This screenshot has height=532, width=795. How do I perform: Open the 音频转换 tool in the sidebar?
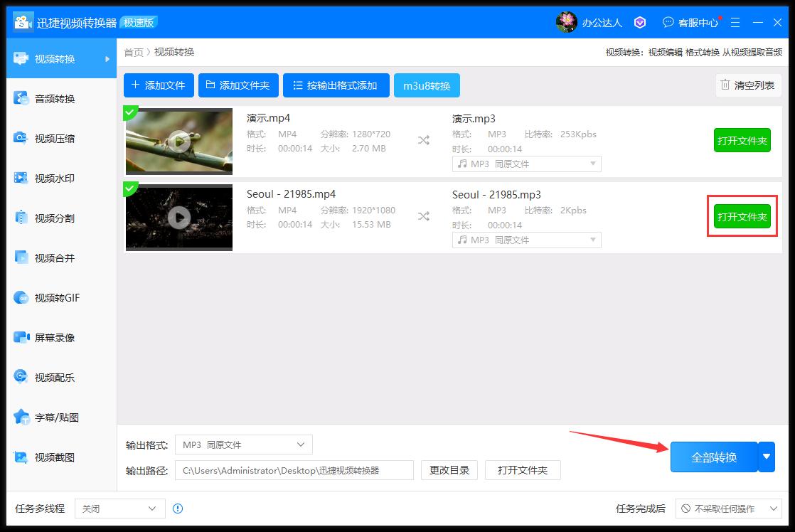(x=46, y=97)
